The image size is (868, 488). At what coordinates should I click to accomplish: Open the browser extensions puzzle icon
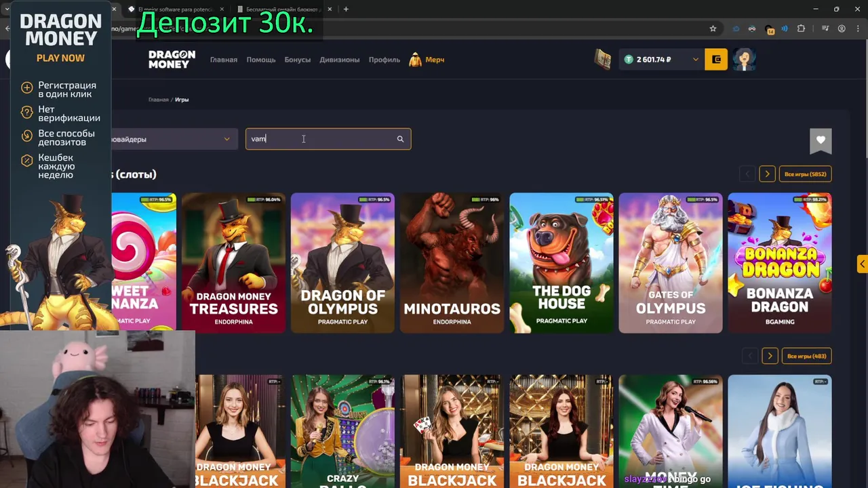(801, 28)
